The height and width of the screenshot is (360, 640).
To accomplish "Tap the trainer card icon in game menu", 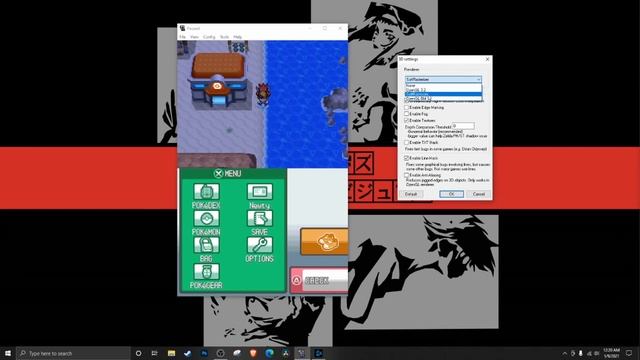I will point(260,191).
